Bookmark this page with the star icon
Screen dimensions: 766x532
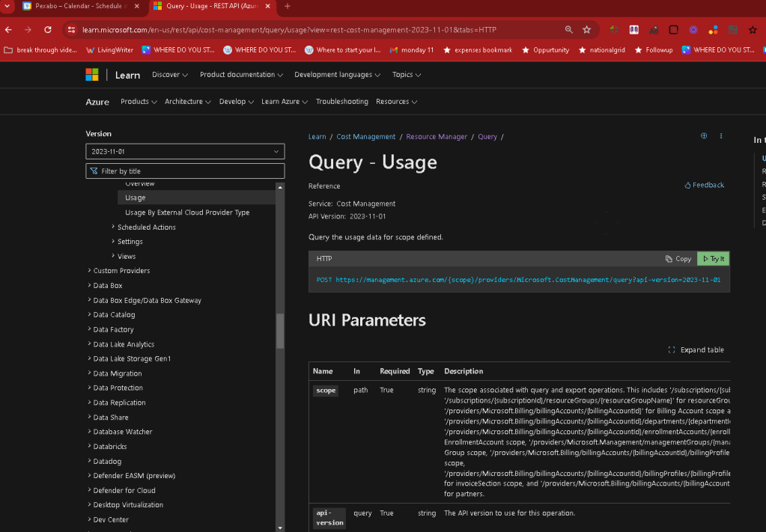pos(587,30)
